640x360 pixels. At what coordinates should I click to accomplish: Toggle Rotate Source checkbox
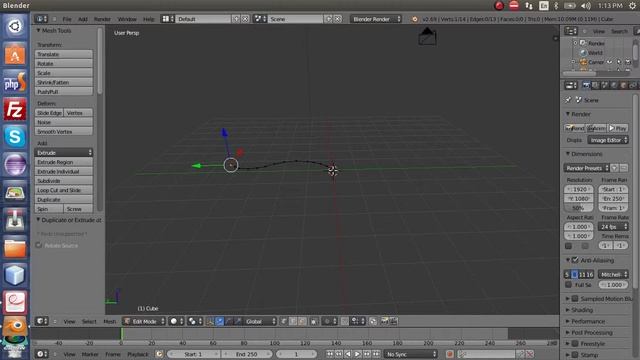39,245
